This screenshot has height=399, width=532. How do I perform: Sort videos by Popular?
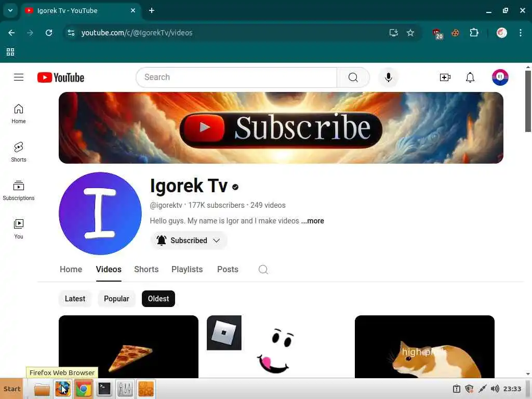116,299
